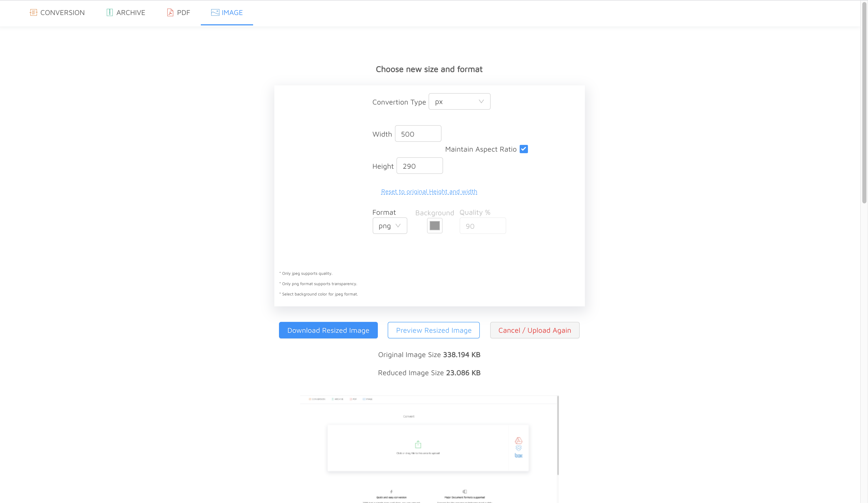The image size is (868, 503).
Task: Click Preview Resized Image button
Action: pyautogui.click(x=433, y=330)
